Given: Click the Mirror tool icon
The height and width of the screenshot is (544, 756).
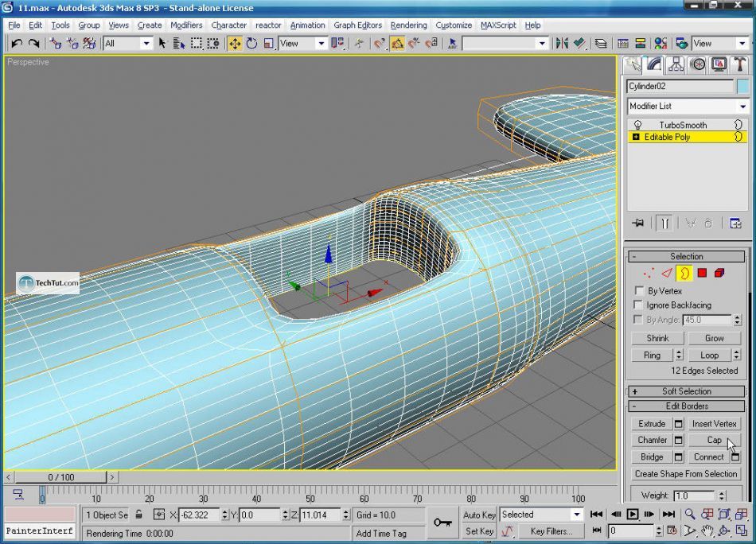Looking at the screenshot, I should click(x=562, y=44).
